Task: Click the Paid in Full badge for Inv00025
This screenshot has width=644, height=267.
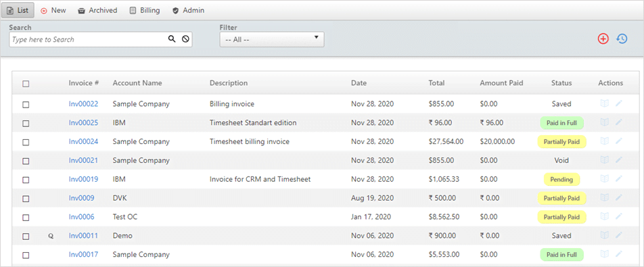Action: [x=561, y=122]
